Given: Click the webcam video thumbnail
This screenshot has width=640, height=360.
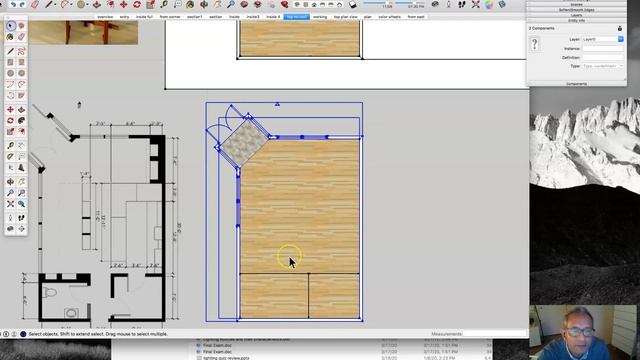Looking at the screenshot, I should coord(583,332).
